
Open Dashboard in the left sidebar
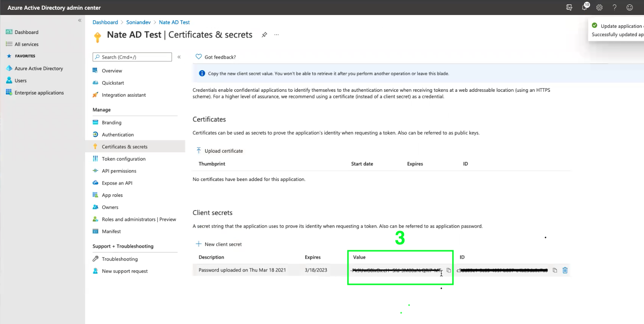26,32
